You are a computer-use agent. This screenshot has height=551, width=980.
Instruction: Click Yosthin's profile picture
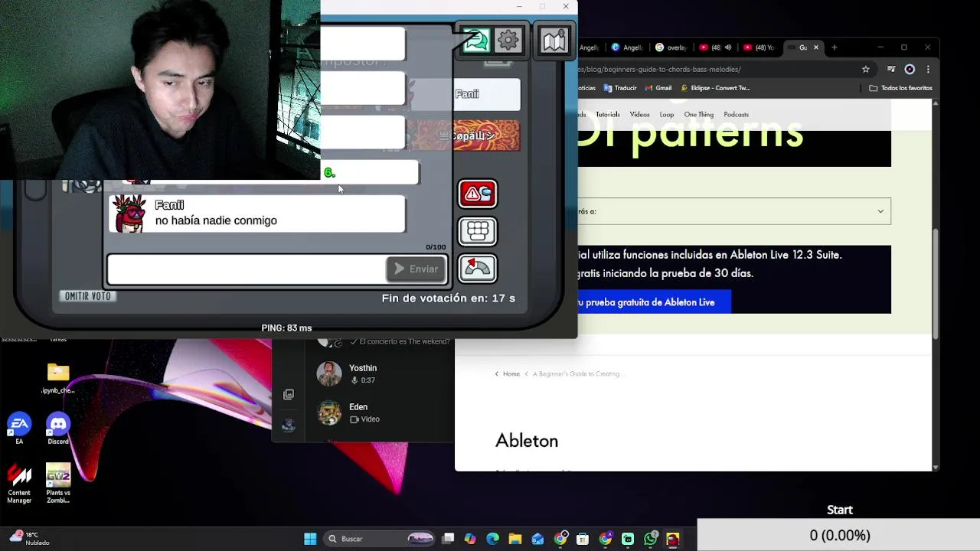[329, 373]
